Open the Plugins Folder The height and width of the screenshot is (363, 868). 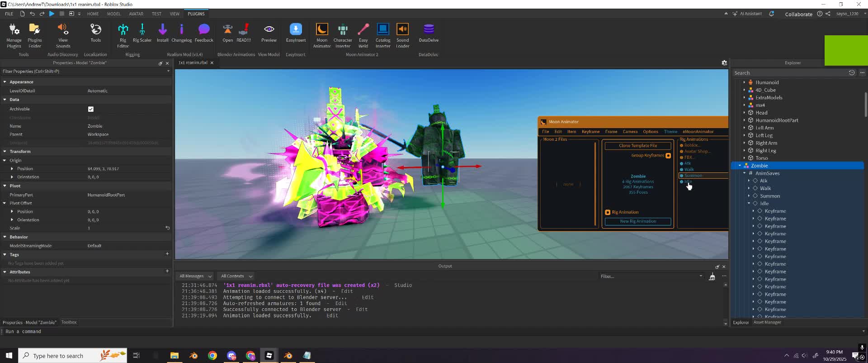[34, 35]
